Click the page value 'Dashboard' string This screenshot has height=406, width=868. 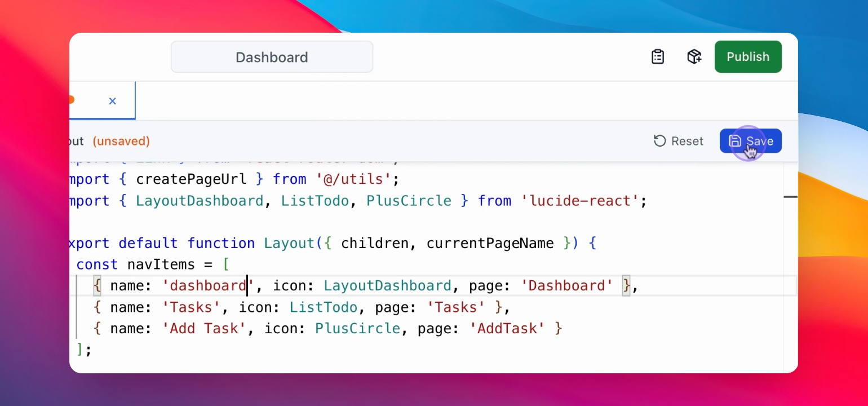[567, 286]
